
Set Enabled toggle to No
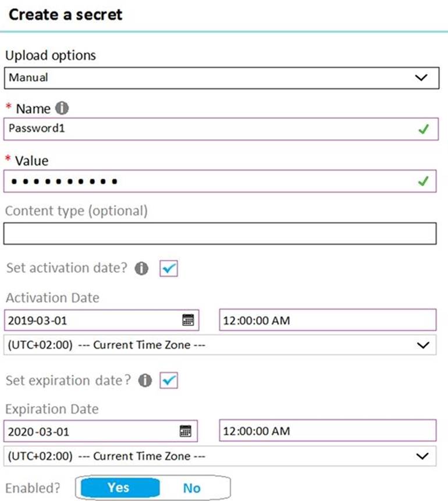[191, 488]
